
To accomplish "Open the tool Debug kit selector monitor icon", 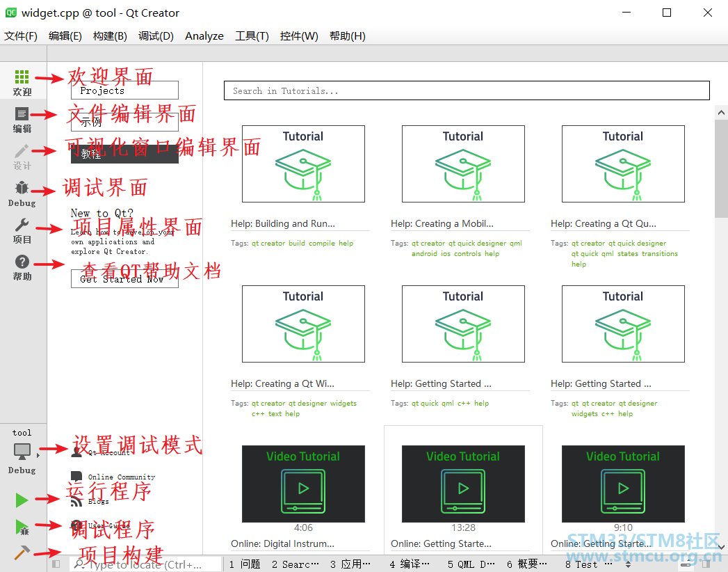I will (22, 451).
